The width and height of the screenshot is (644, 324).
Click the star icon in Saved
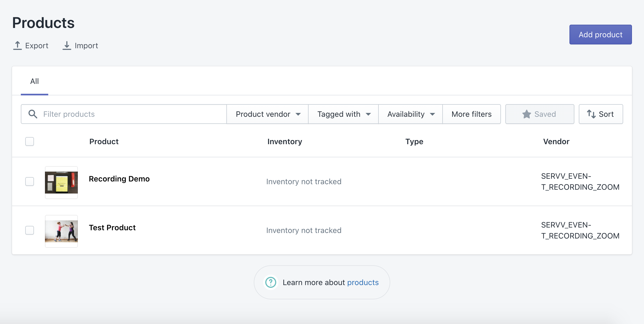(x=526, y=114)
